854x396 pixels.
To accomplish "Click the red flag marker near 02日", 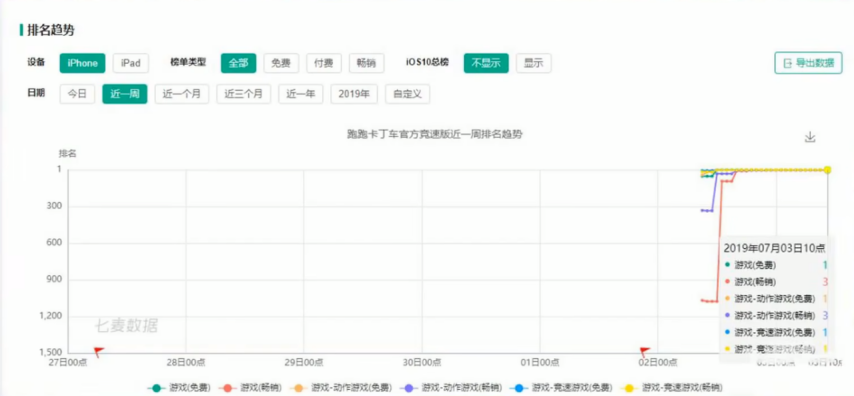I will [645, 352].
